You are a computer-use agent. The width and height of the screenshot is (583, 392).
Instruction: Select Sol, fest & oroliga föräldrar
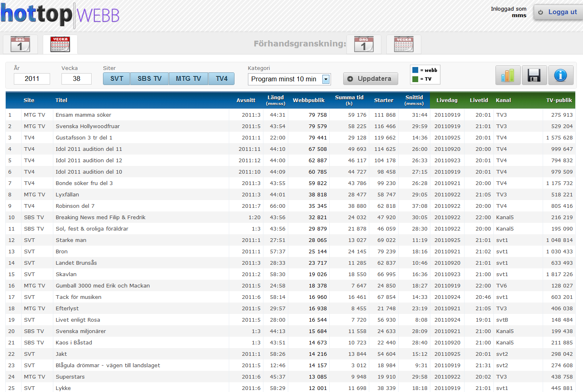92,229
